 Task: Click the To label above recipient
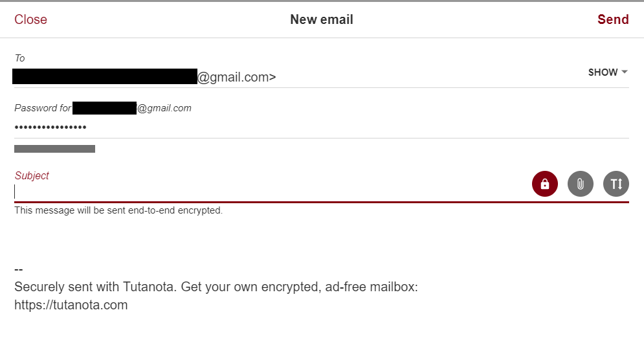click(x=19, y=58)
